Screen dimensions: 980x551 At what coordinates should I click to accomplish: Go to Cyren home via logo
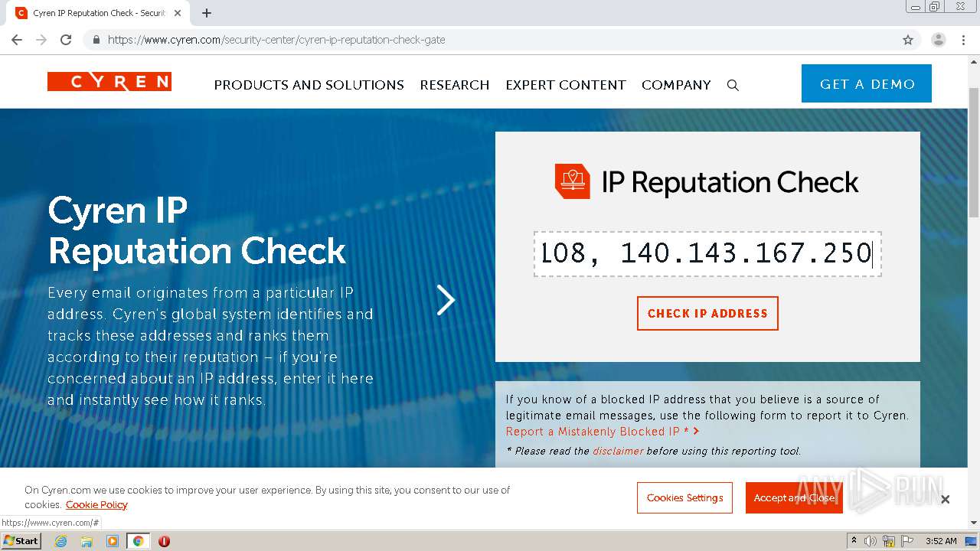point(109,81)
